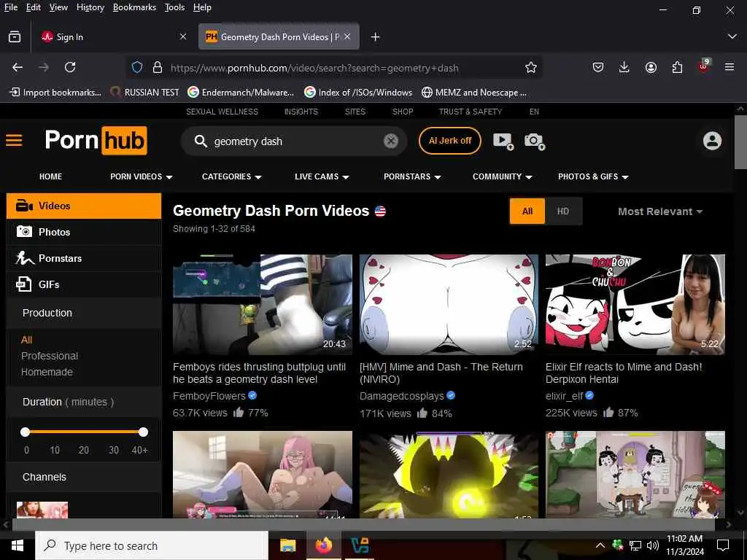Select the All quality filter
The height and width of the screenshot is (560, 747).
coord(527,211)
